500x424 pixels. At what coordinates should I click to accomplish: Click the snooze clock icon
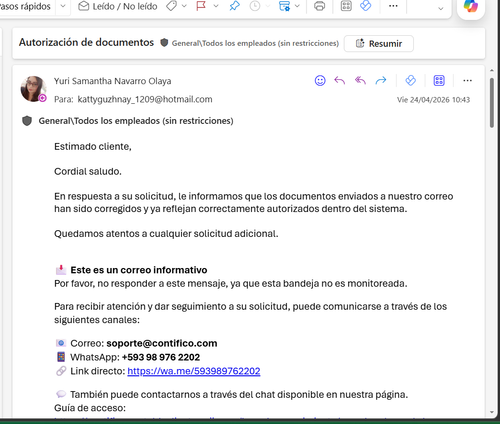255,6
